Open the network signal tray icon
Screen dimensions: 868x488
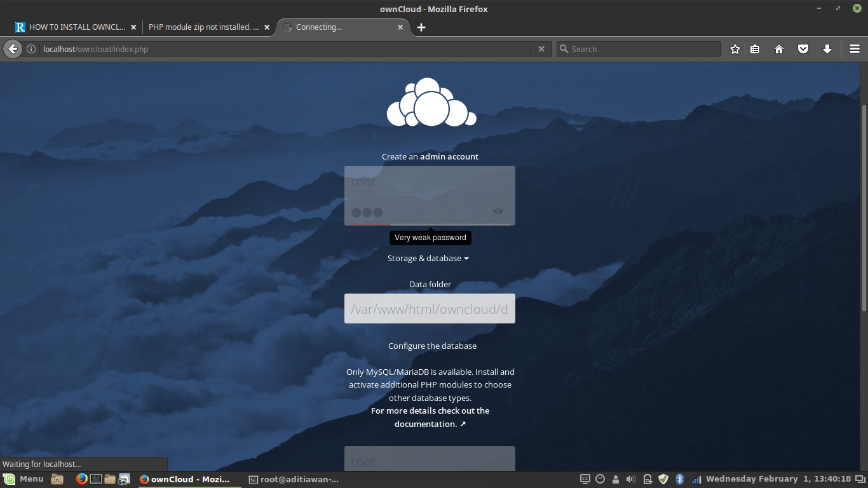[x=696, y=479]
